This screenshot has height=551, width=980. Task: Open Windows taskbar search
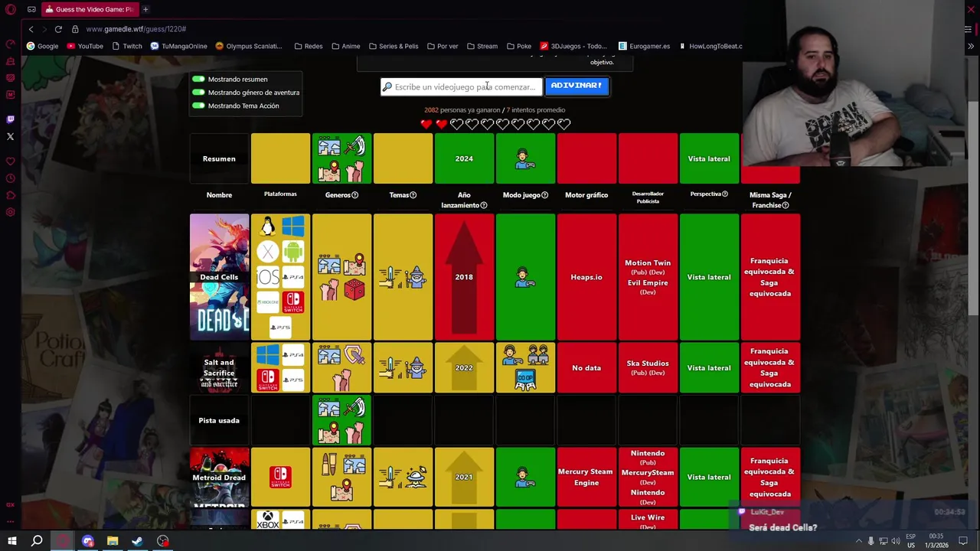(x=37, y=541)
